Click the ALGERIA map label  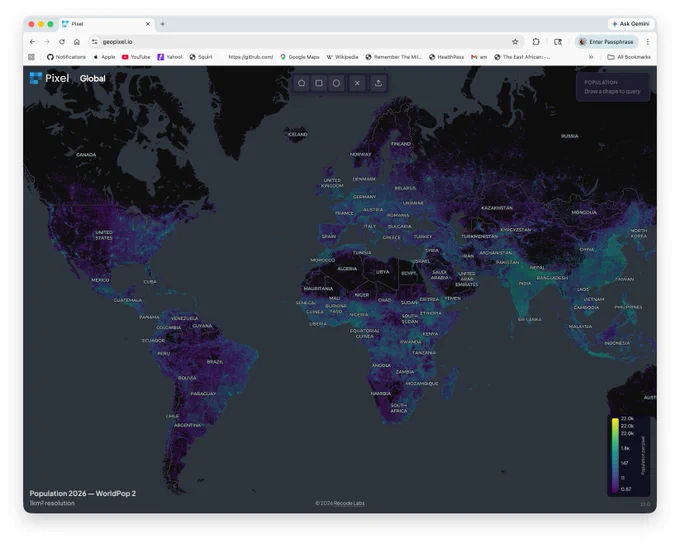coord(347,269)
